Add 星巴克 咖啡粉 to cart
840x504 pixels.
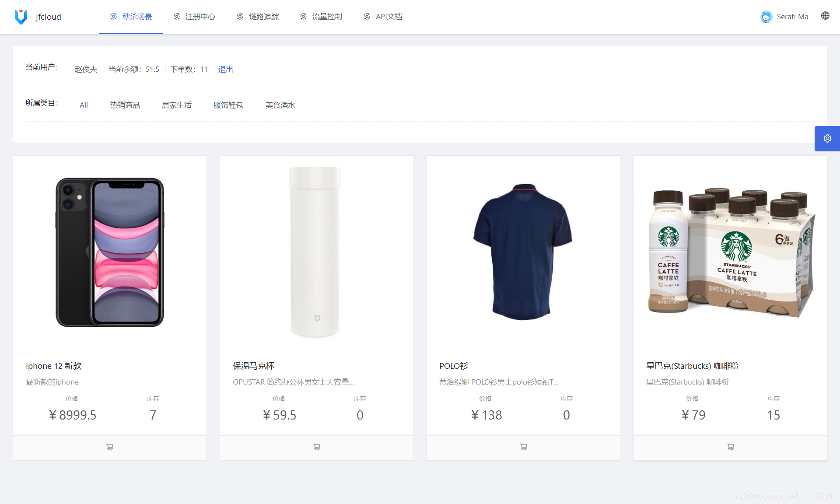[730, 447]
